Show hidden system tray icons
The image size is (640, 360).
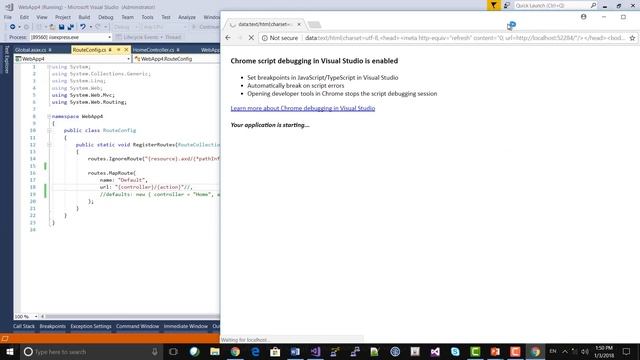[x=565, y=351]
